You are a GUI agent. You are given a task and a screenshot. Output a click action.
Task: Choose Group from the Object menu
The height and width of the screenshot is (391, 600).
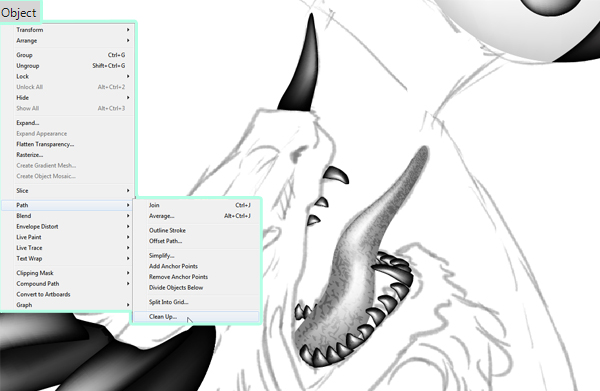point(67,55)
